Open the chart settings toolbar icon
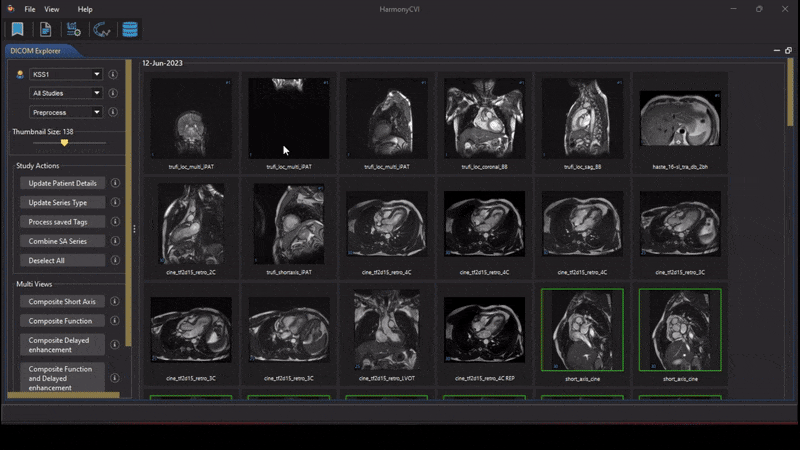 73,30
